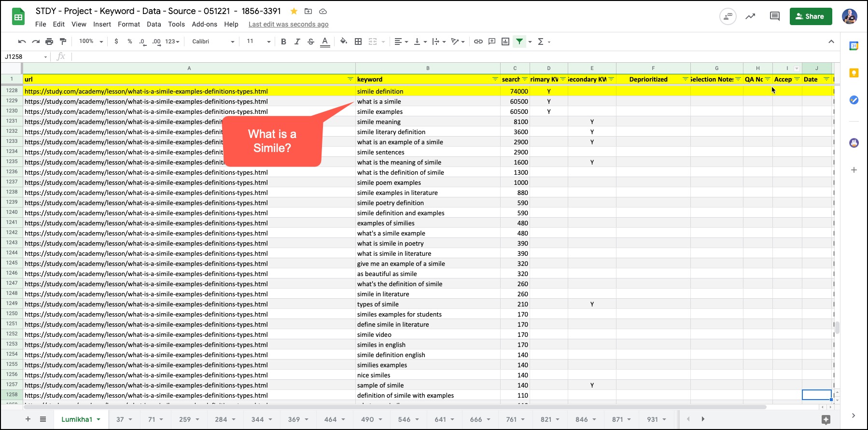Click the undo arrow
This screenshot has height=430, width=868.
click(22, 42)
